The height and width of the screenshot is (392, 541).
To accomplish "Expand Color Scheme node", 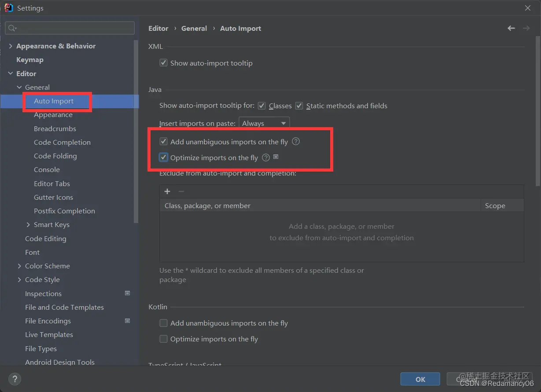I will pos(19,266).
